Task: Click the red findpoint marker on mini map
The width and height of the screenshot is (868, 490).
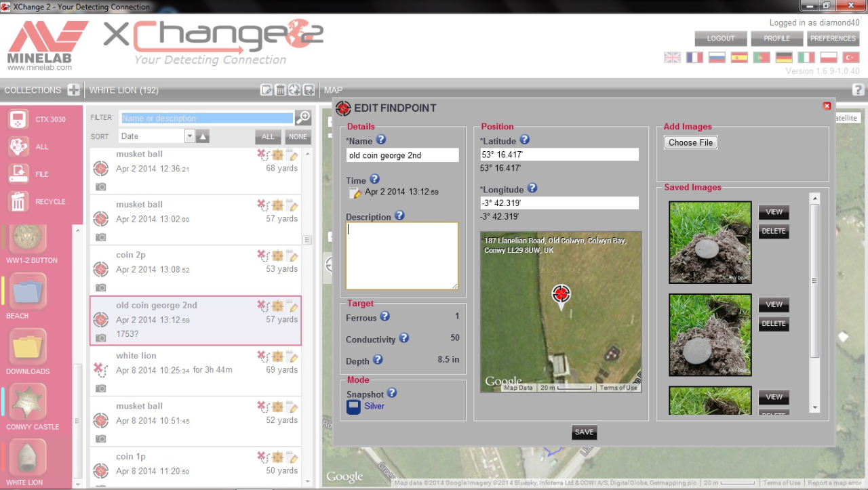Action: (561, 295)
